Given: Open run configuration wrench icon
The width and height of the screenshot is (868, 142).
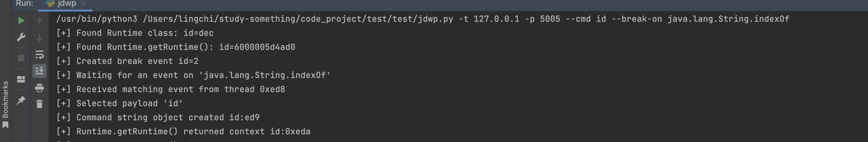Looking at the screenshot, I should (21, 37).
